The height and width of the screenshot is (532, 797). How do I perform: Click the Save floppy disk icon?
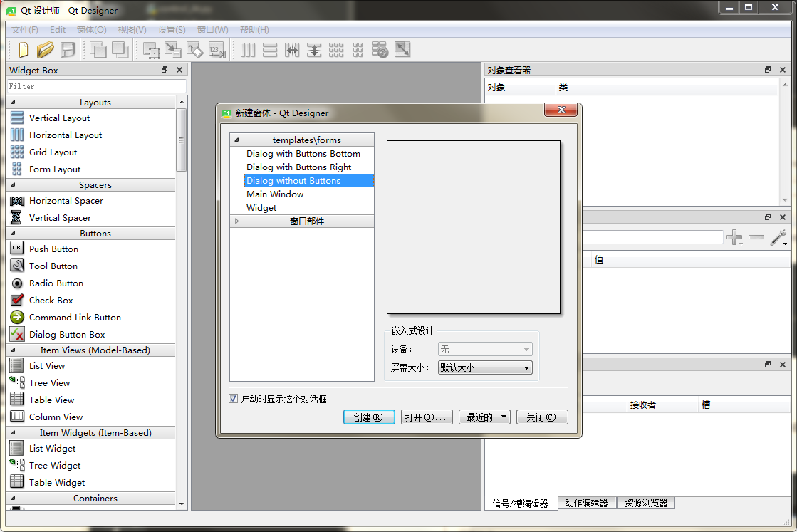click(x=68, y=50)
